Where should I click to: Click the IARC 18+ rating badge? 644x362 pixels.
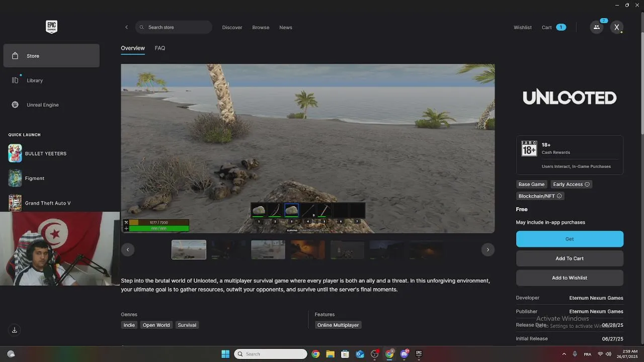pyautogui.click(x=529, y=148)
